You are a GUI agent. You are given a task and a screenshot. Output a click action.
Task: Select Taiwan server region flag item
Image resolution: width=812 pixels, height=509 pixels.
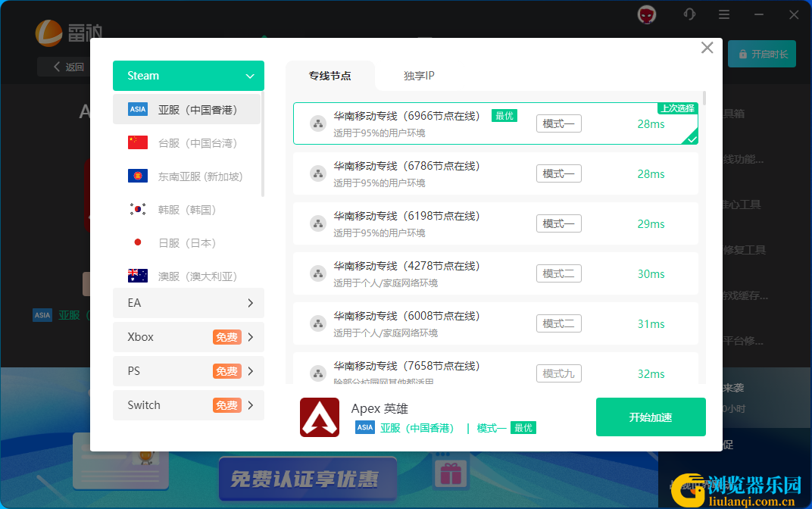(x=186, y=142)
